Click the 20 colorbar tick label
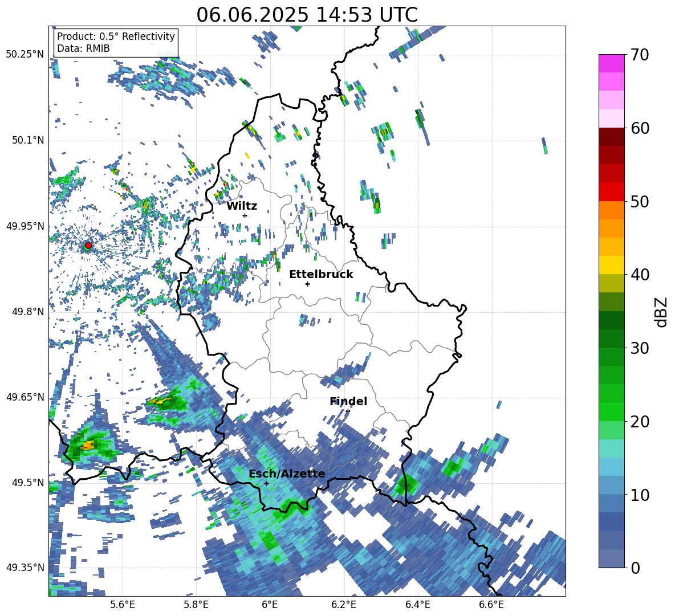 click(640, 422)
